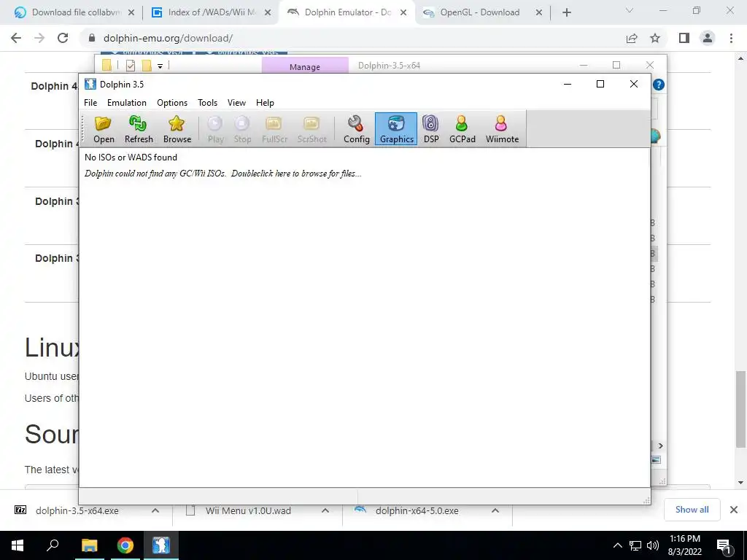Close the Chrome downloads bar
This screenshot has width=747, height=560.
[734, 510]
